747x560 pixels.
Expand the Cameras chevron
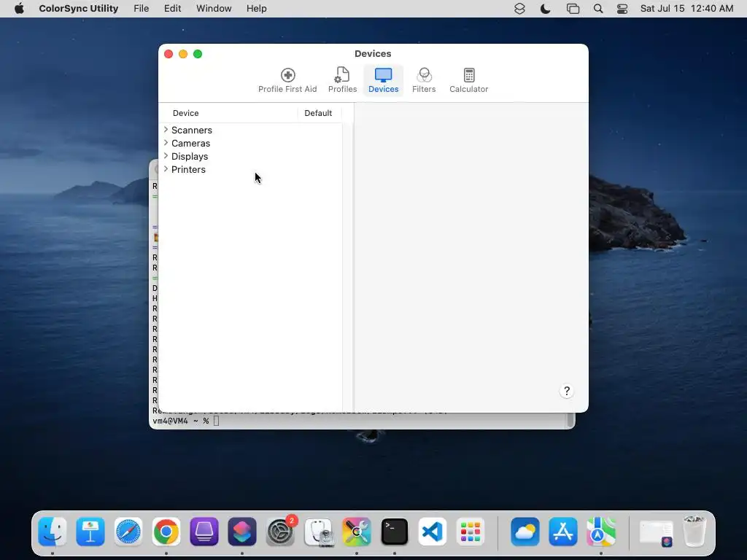click(x=166, y=143)
